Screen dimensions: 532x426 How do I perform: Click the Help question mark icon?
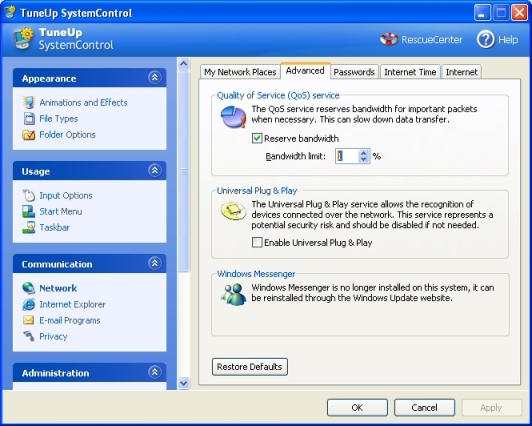tap(486, 39)
